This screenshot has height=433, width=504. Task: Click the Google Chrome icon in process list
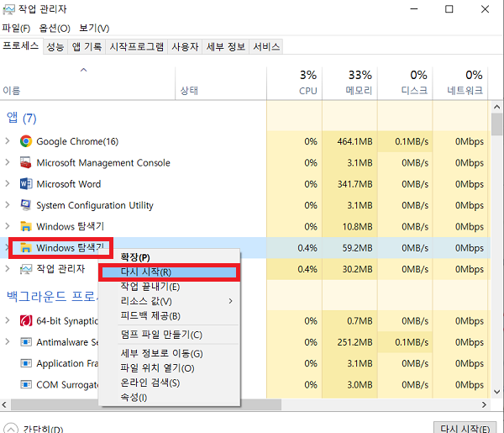click(26, 141)
